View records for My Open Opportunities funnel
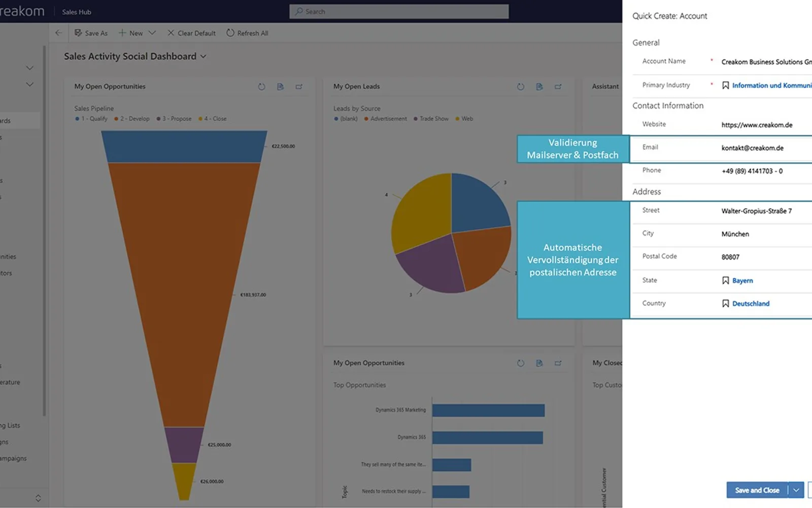This screenshot has height=508, width=812. (280, 87)
